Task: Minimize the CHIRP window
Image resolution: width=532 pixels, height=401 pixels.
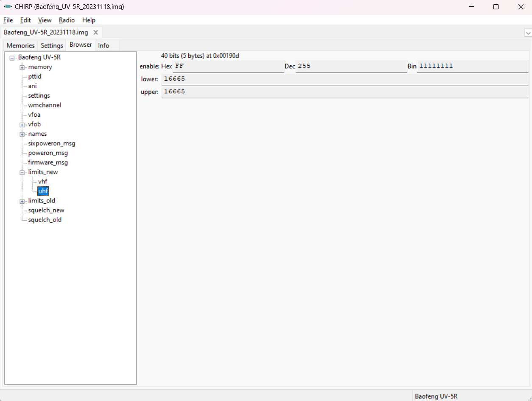Action: click(x=471, y=7)
